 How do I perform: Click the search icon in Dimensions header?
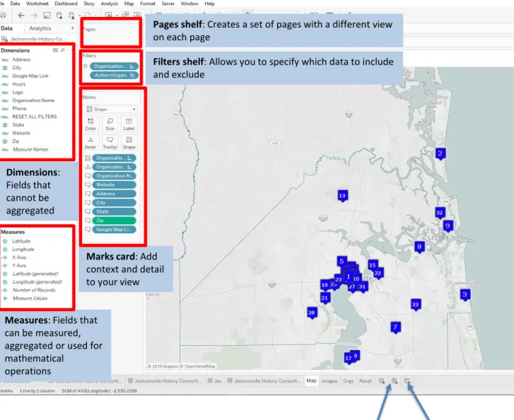[x=63, y=50]
